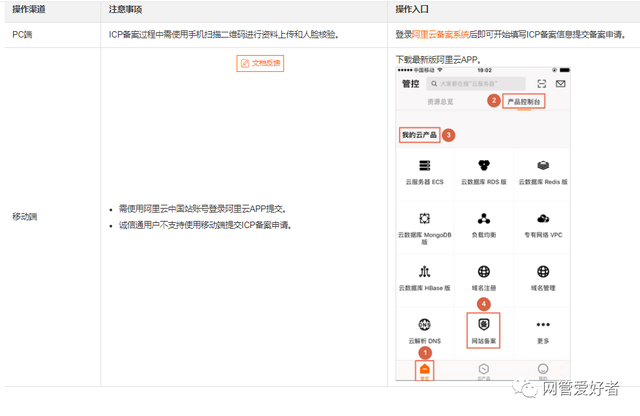Click the PC端 table cell

coord(53,35)
